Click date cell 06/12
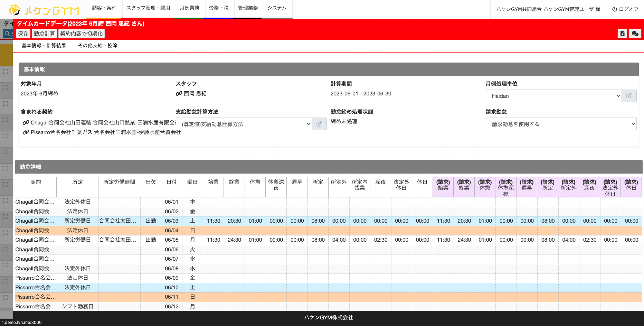The width and height of the screenshot is (644, 326). click(x=171, y=307)
